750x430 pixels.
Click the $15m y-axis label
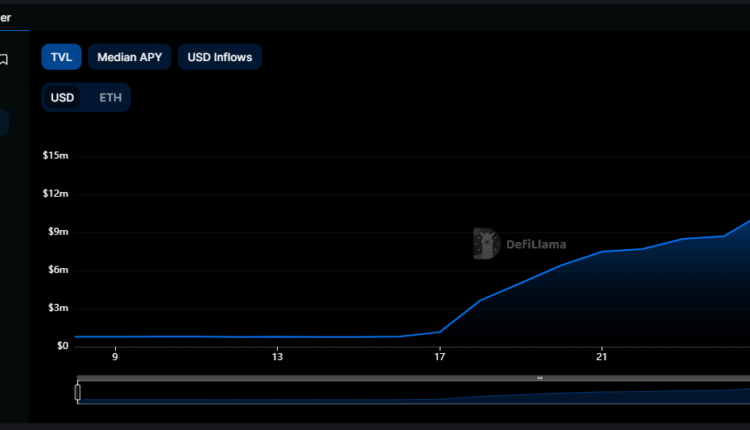coord(55,156)
